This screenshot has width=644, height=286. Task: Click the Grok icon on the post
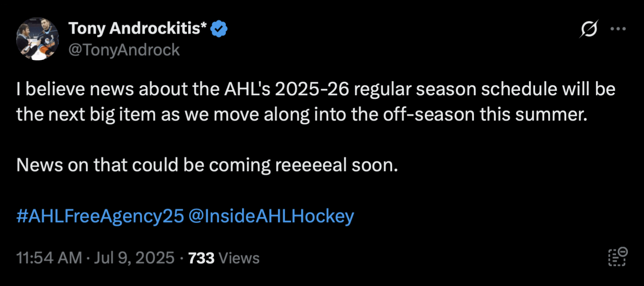589,29
